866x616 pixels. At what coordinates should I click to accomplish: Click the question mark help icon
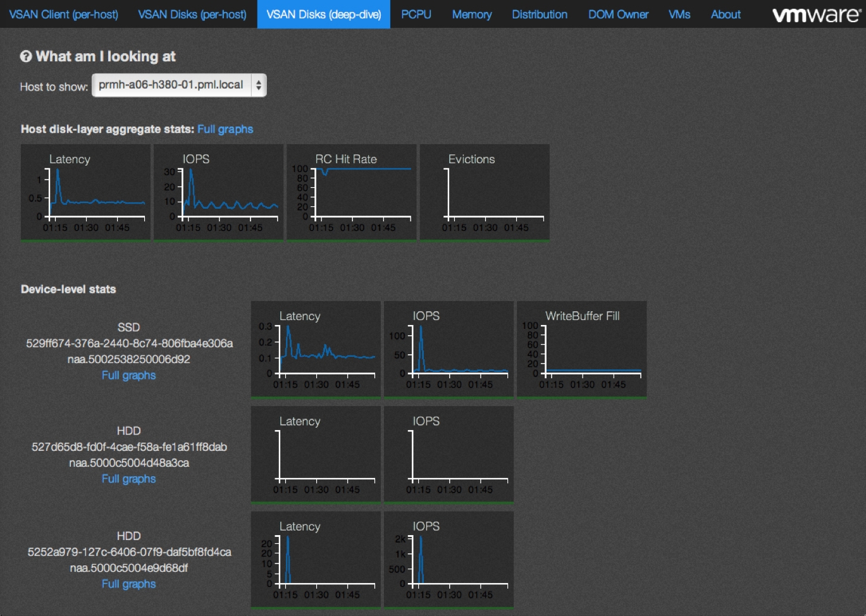point(26,56)
